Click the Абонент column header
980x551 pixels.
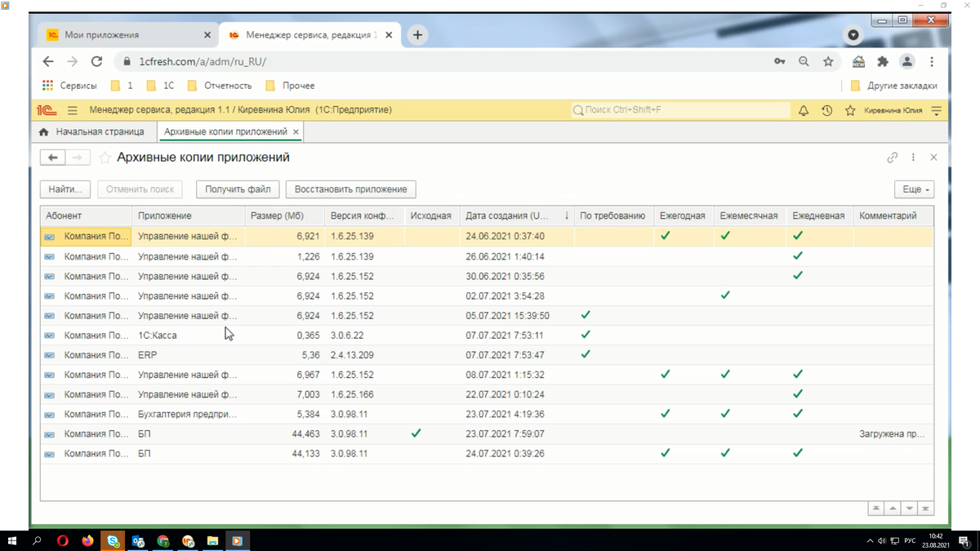[86, 216]
